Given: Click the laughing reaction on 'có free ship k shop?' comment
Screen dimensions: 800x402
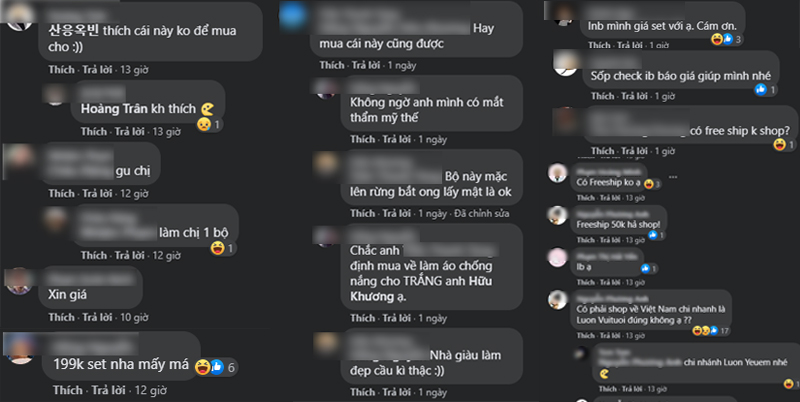Looking at the screenshot, I should pyautogui.click(x=780, y=145).
